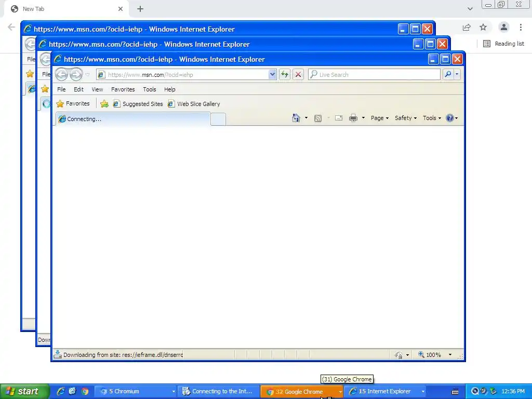Click the Home icon in command bar
532x399 pixels.
point(296,118)
